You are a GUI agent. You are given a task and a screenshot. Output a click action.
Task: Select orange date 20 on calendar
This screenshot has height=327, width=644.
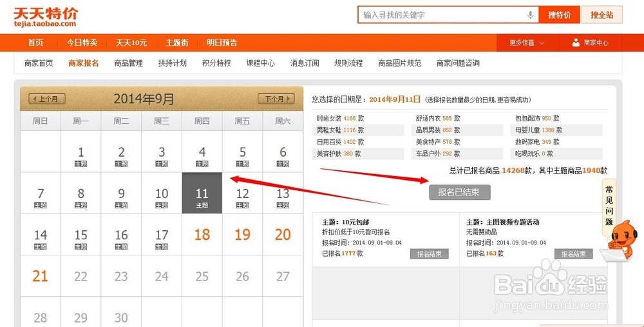283,235
